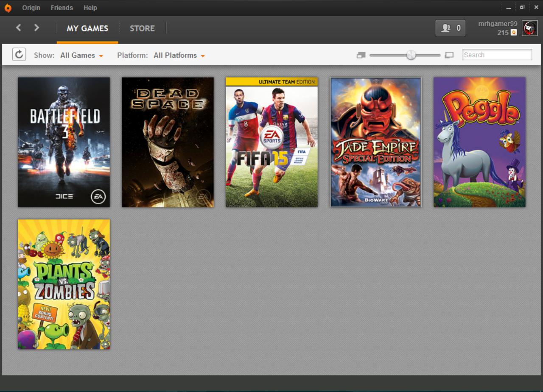Open the Friends menu
Screen dimensions: 543x392
click(62, 8)
